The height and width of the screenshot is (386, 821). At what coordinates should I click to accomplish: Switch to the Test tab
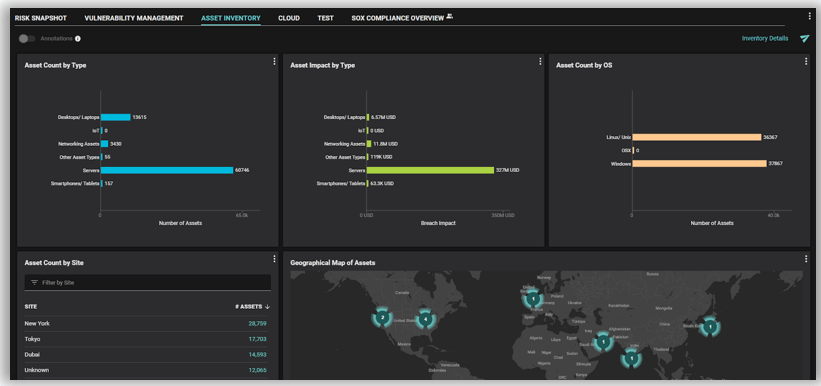(x=325, y=18)
